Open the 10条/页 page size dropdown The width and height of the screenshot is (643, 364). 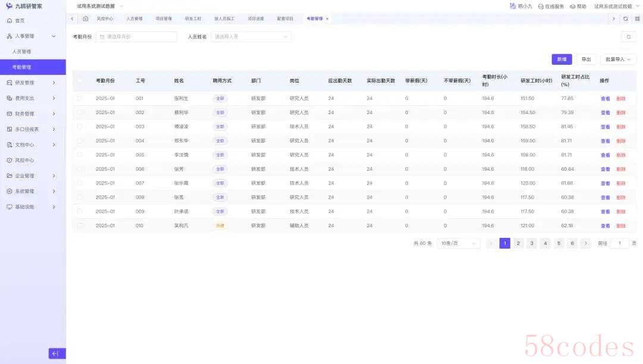click(x=458, y=243)
